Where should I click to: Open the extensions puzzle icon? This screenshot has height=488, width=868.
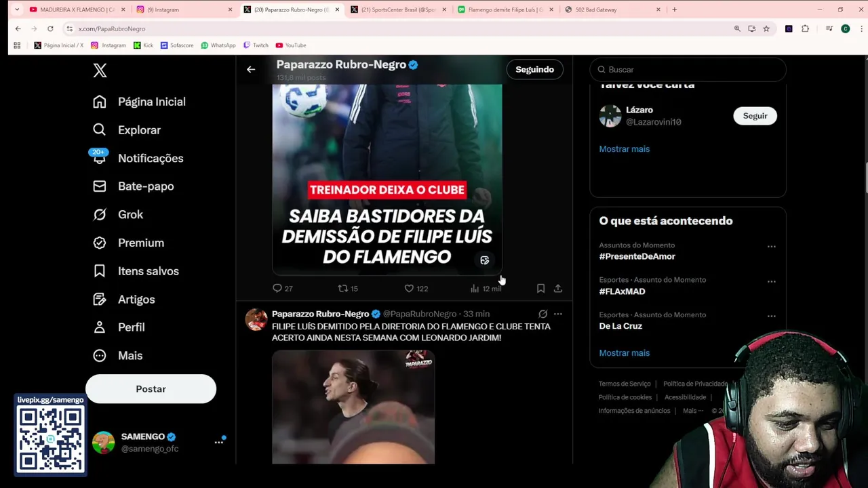coord(805,28)
